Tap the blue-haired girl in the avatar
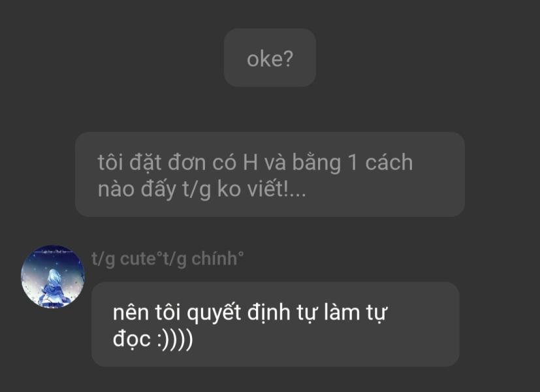Screen dimensions: 540x392 52,288
